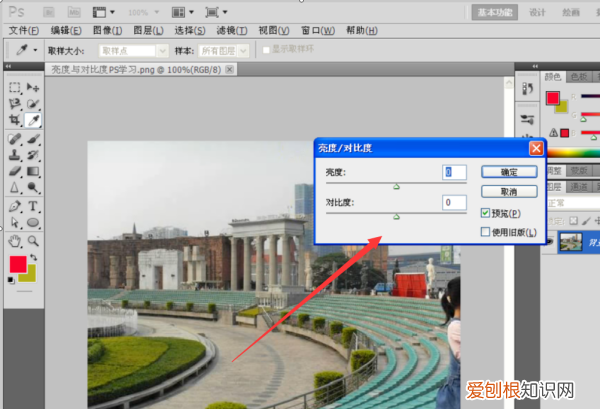Swap foreground and background colors
This screenshot has height=409, width=600.
click(x=34, y=257)
